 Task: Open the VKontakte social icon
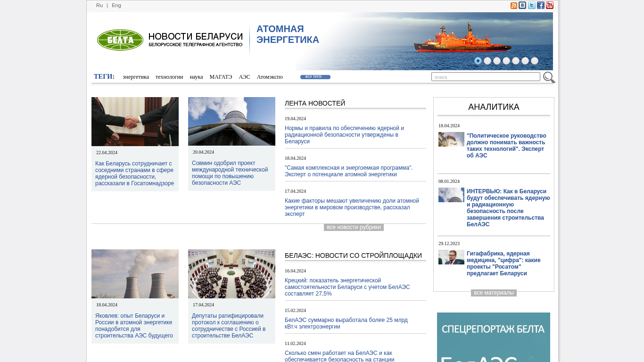(x=522, y=6)
